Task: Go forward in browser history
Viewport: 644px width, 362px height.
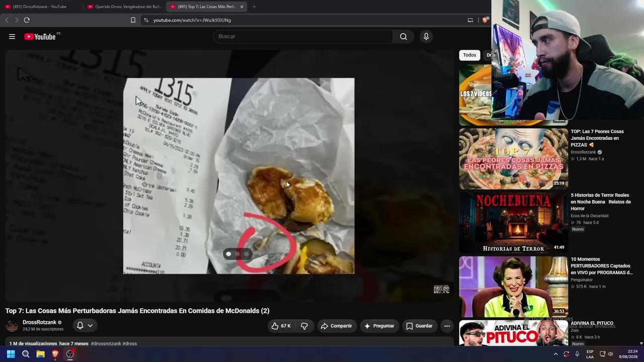Action: coord(16,20)
